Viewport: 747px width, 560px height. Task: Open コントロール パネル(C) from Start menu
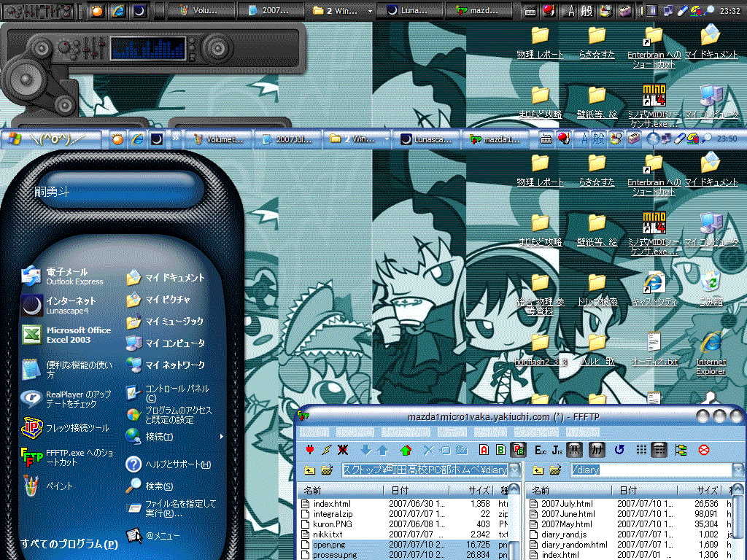pyautogui.click(x=169, y=393)
